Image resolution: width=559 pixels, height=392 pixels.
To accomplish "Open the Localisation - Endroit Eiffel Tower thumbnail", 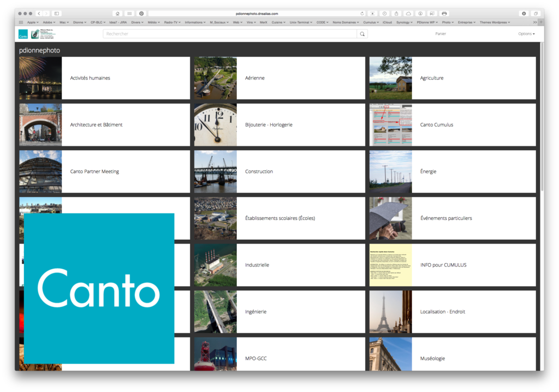I will tap(390, 312).
